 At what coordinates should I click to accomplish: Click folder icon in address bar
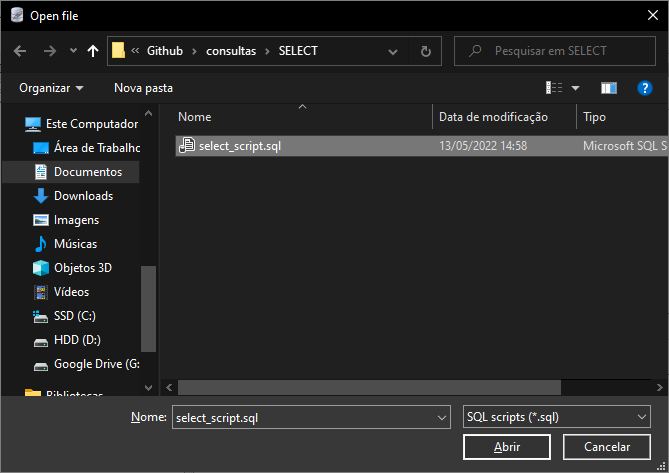click(118, 50)
